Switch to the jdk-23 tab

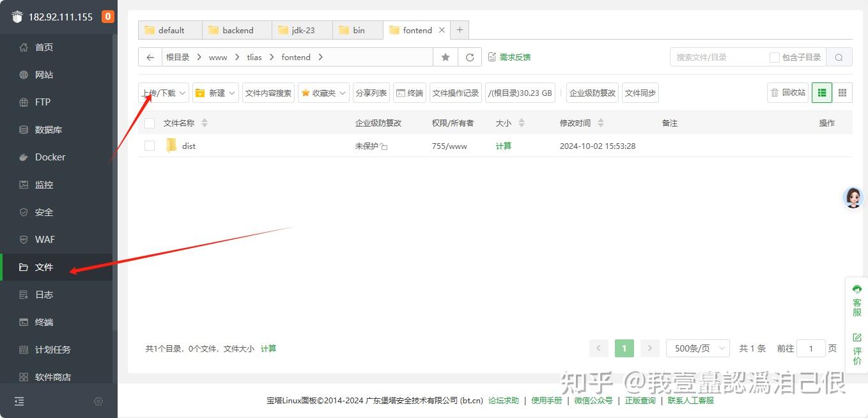click(302, 29)
